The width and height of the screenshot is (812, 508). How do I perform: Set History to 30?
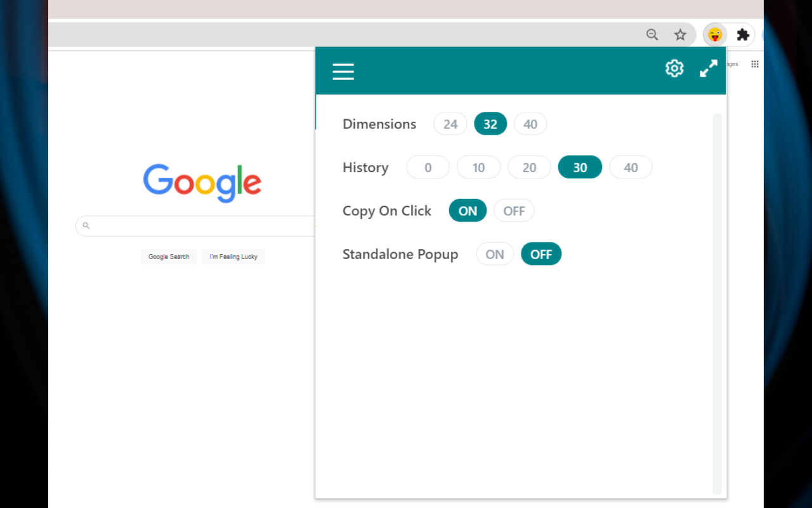click(580, 167)
